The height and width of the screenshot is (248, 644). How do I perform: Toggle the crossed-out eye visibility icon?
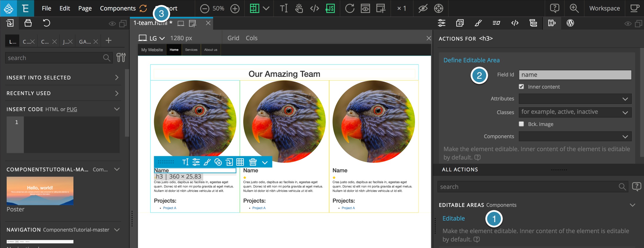423,8
